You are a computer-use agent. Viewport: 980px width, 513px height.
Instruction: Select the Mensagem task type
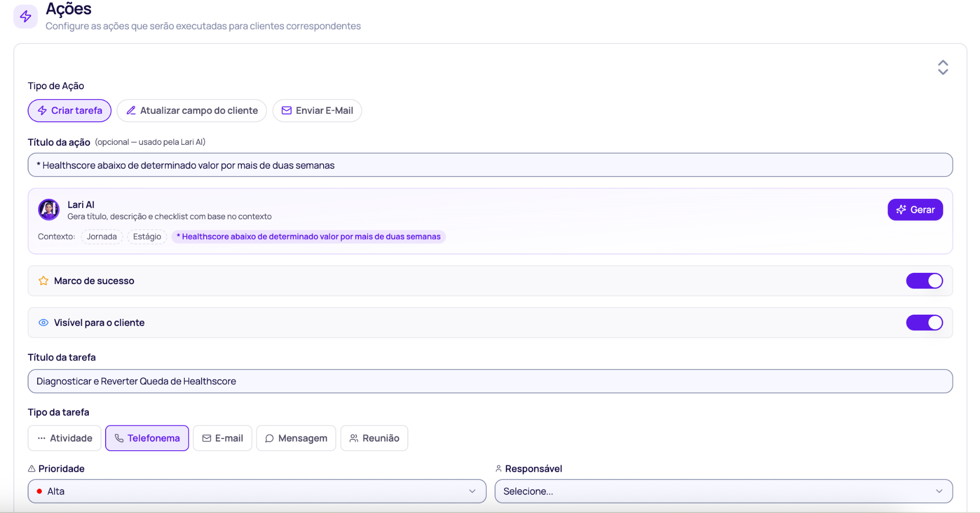(x=296, y=438)
